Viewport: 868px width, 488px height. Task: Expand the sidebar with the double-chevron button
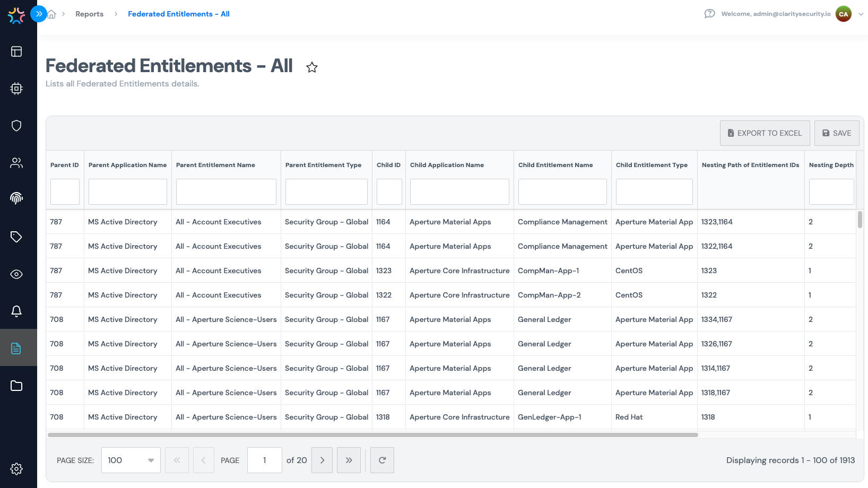click(x=39, y=14)
